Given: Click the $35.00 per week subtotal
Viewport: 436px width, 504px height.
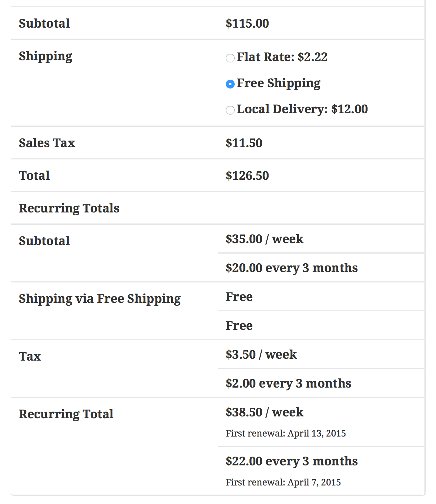Looking at the screenshot, I should click(x=264, y=239).
